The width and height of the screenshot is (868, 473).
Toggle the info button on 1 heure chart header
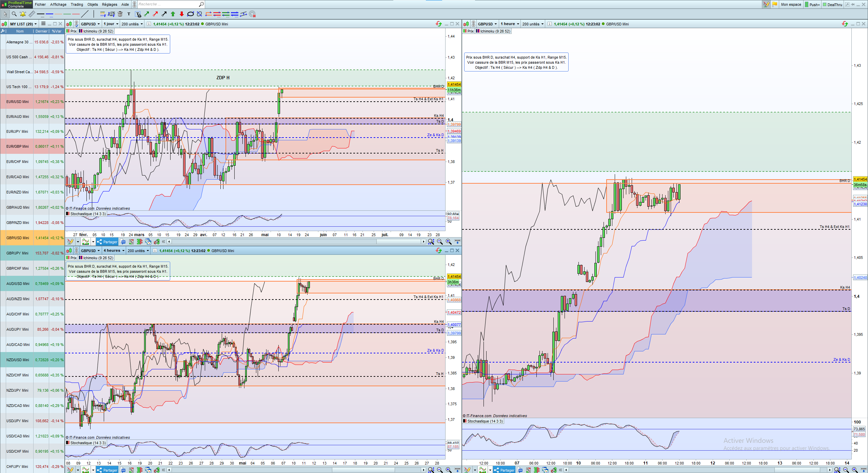550,24
